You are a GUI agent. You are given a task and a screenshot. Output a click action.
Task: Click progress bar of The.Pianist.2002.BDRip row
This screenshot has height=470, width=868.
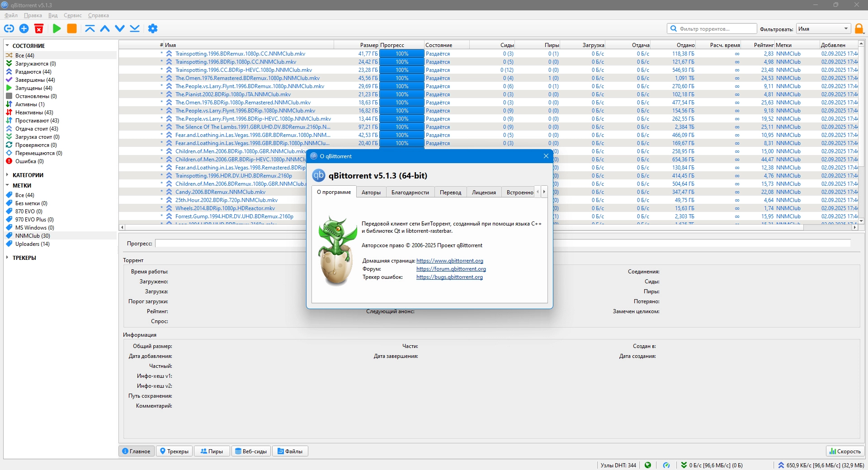[x=402, y=94]
